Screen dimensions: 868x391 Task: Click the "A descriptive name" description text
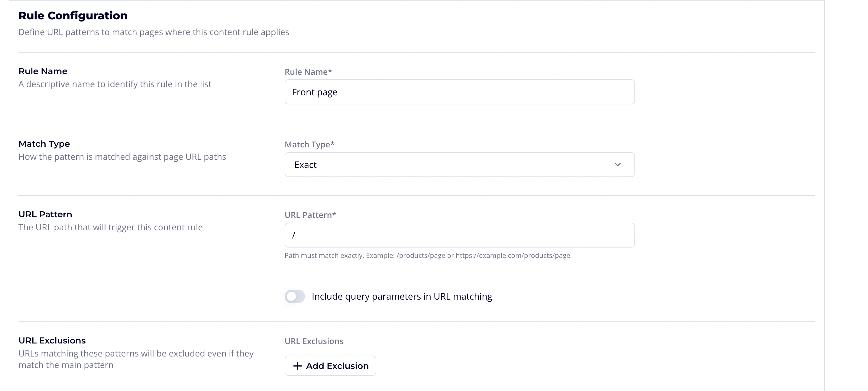tap(115, 84)
